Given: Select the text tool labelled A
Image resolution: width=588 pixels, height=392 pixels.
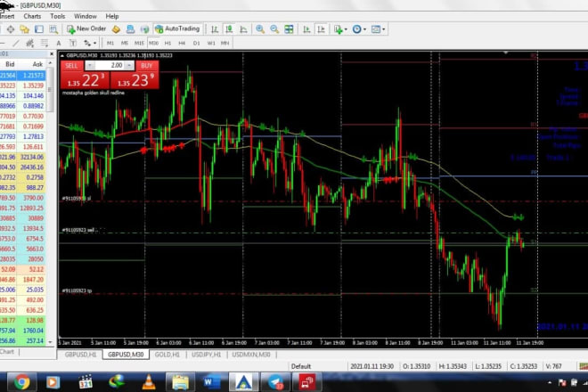Looking at the screenshot, I should point(59,43).
